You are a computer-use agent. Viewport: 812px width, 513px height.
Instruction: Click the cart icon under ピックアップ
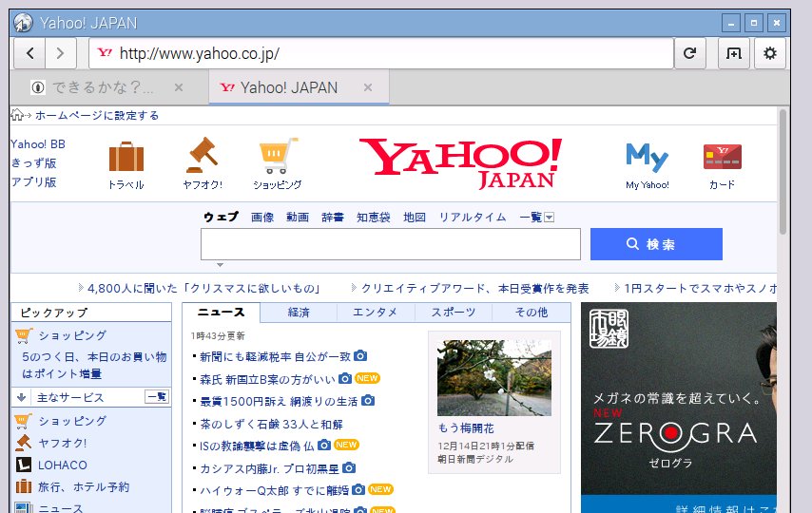click(x=24, y=335)
